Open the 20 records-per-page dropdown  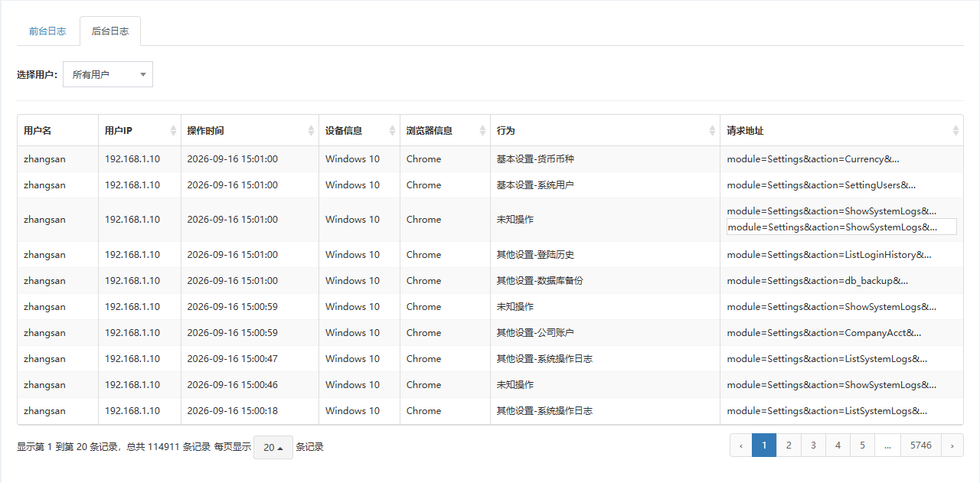pos(273,447)
